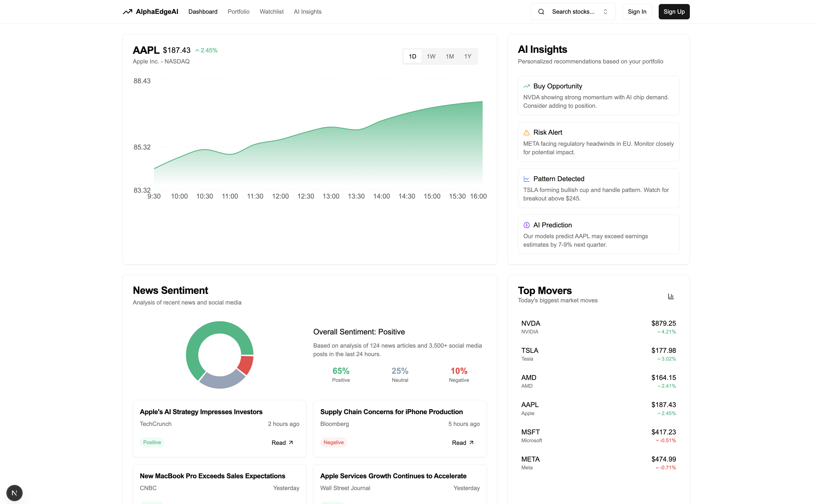
Task: Click the external-link arrow on the TechCrunch article
Action: pos(291,442)
